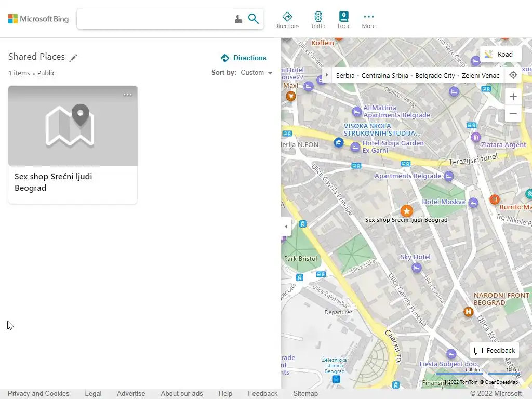Open the Help footer link
The width and height of the screenshot is (532, 399).
(x=225, y=394)
